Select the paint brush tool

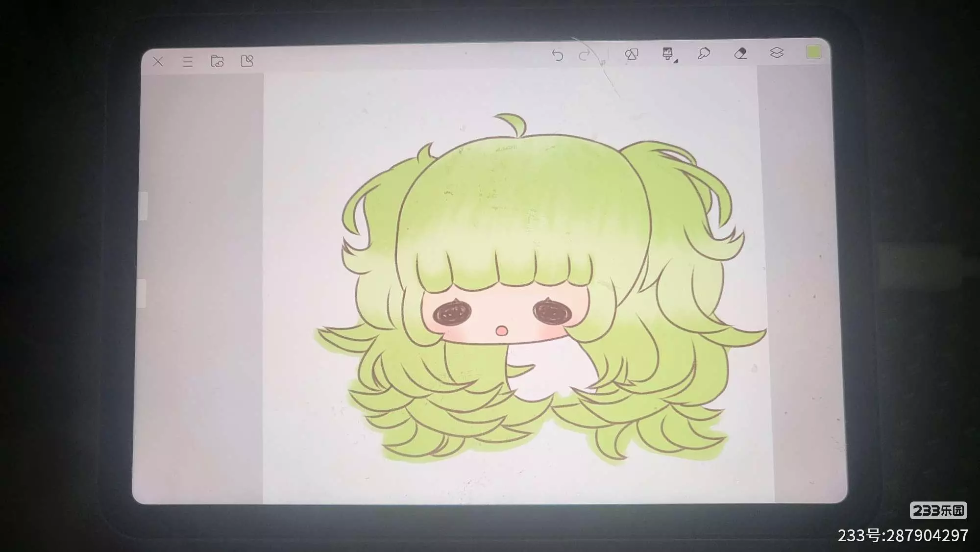(667, 53)
